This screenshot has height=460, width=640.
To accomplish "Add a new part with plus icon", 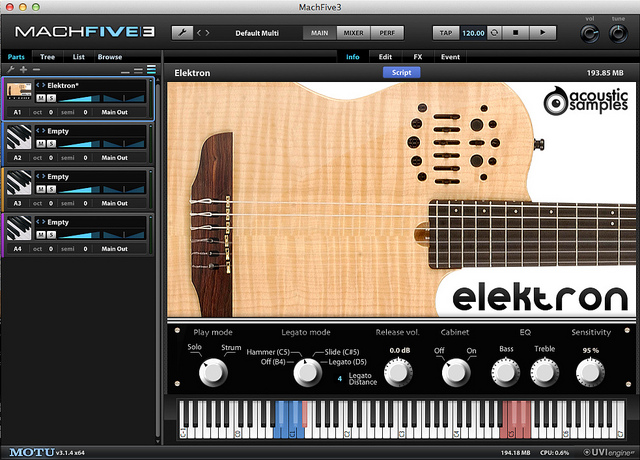I will 23,69.
